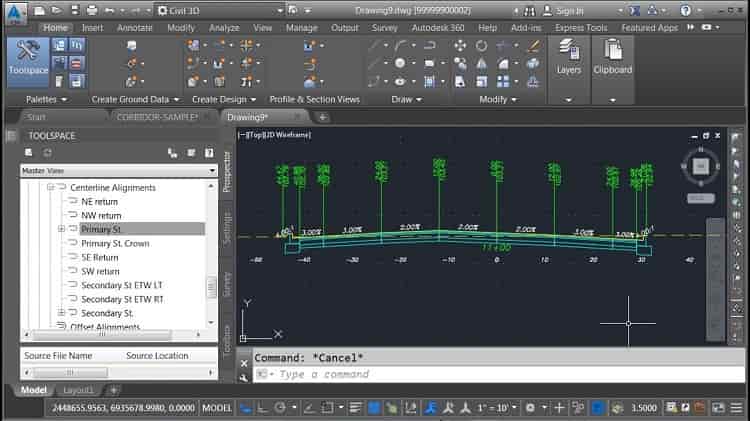Screen dimensions: 750x421
Task: Toggle MODEL space button in status bar
Action: coord(217,408)
